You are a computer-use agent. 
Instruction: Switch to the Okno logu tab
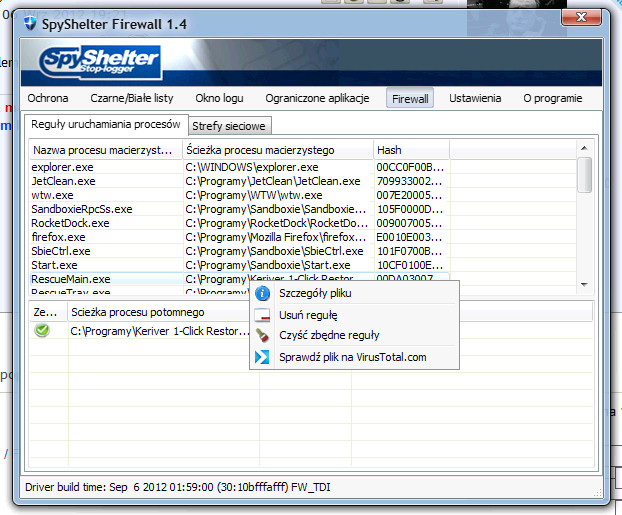pos(219,98)
